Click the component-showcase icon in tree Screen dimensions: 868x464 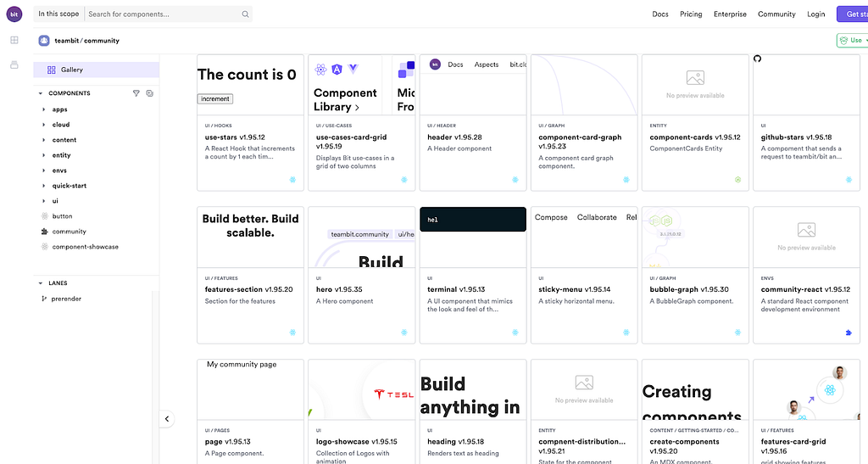pyautogui.click(x=45, y=246)
